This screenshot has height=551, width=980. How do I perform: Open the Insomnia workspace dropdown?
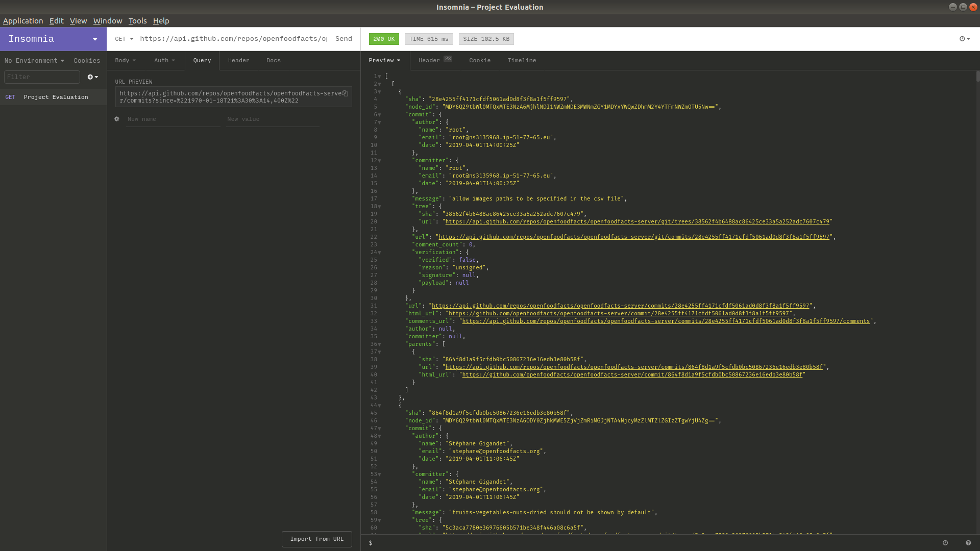point(53,39)
